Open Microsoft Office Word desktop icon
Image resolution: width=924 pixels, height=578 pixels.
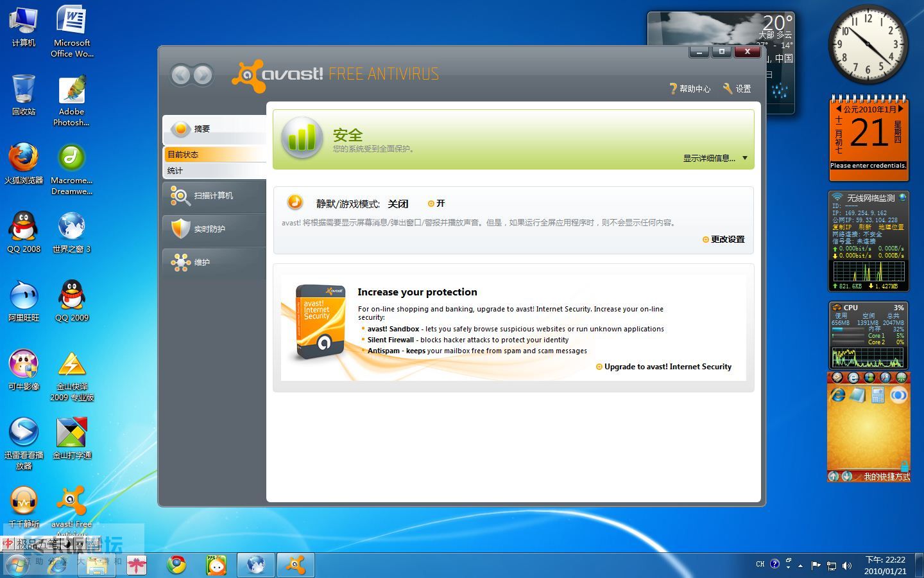[72, 31]
